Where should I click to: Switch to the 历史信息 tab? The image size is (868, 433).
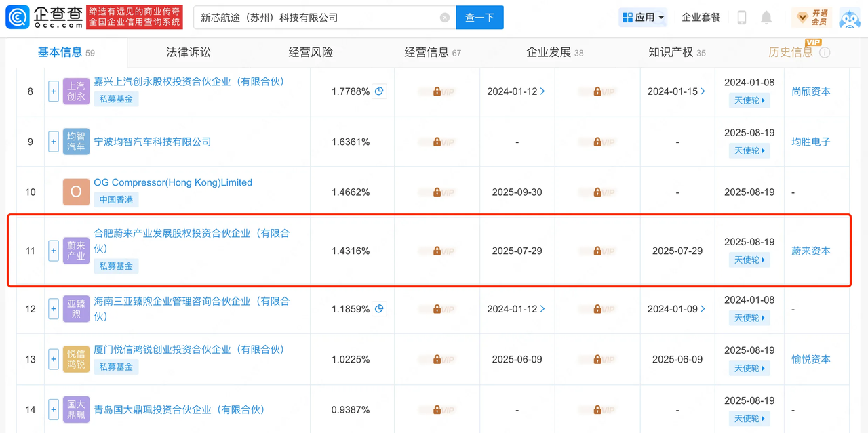pyautogui.click(x=791, y=52)
